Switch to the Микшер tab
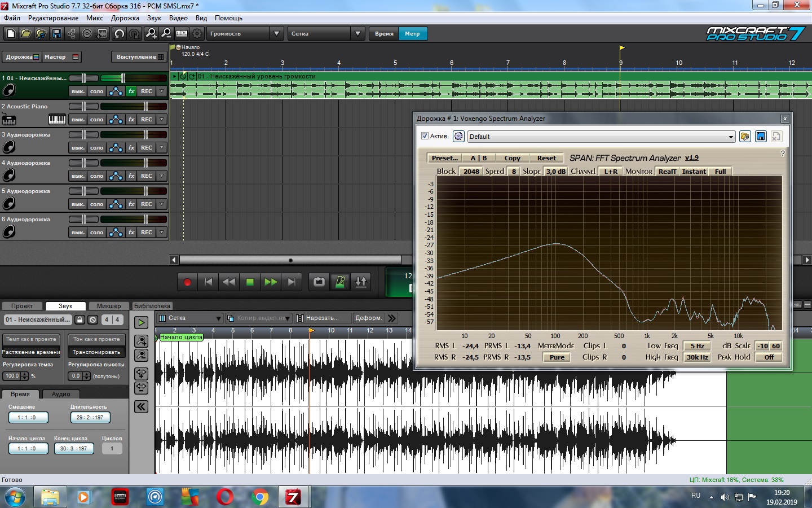This screenshot has width=812, height=508. (x=109, y=306)
